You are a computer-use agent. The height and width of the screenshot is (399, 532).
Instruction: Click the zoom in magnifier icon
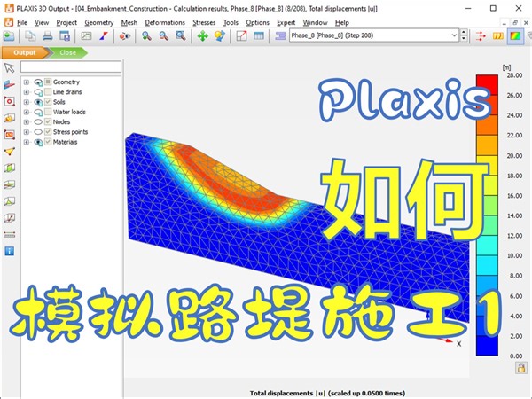tap(146, 35)
